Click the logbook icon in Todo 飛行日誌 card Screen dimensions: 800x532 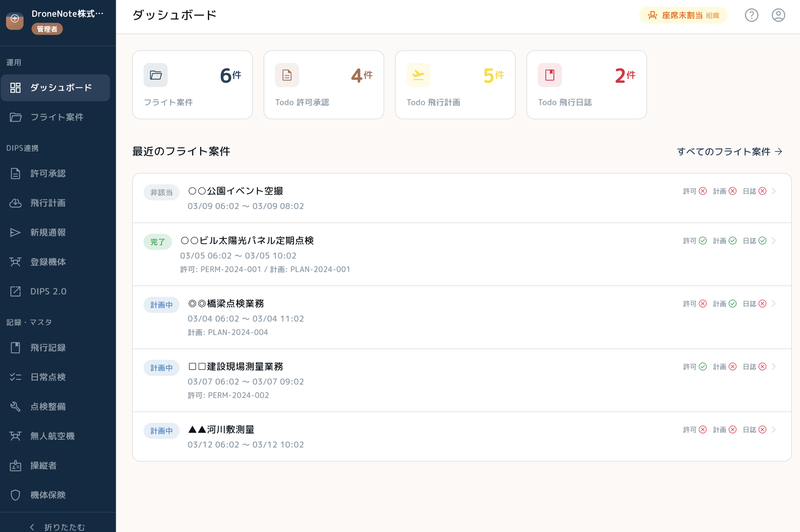[549, 75]
